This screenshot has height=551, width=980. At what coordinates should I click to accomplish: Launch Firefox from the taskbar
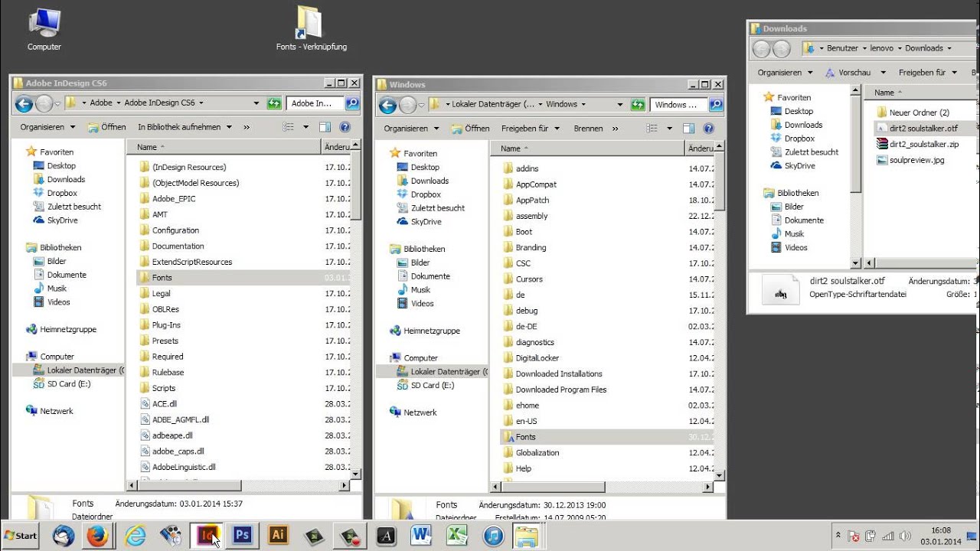(x=97, y=536)
